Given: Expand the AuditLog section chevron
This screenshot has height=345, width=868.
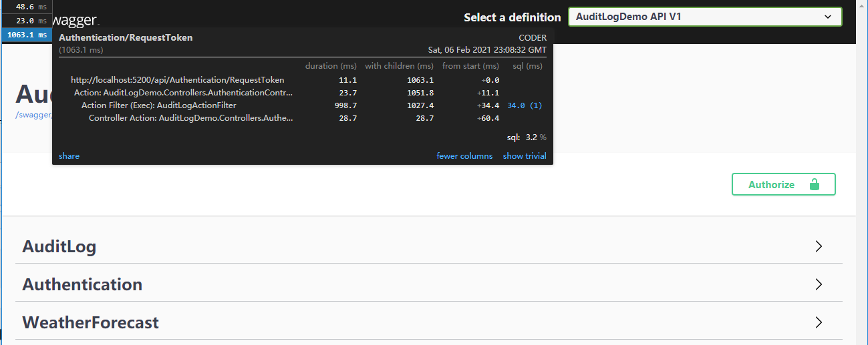Looking at the screenshot, I should (x=819, y=246).
